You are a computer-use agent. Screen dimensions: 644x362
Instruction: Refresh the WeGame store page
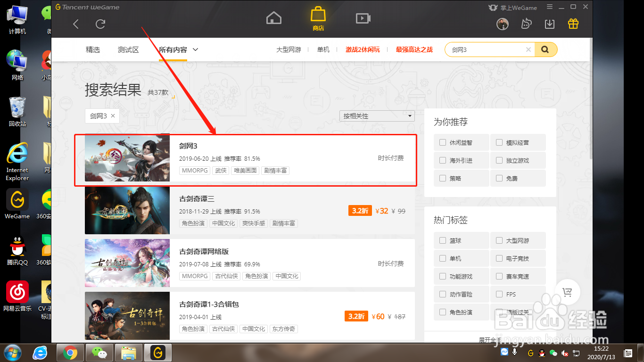point(100,24)
